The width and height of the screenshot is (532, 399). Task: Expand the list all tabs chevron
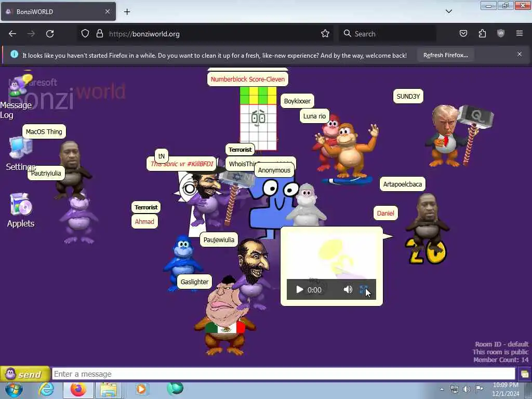tap(448, 11)
